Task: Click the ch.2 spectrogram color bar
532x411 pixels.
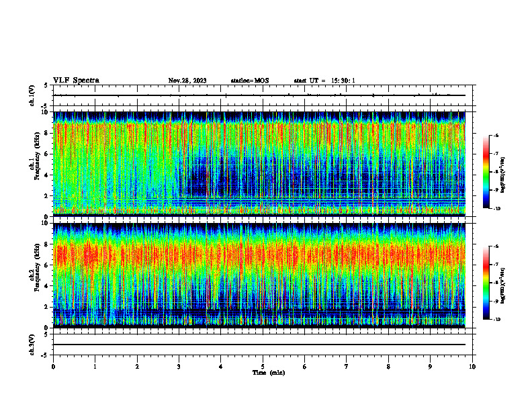Action: [x=486, y=283]
